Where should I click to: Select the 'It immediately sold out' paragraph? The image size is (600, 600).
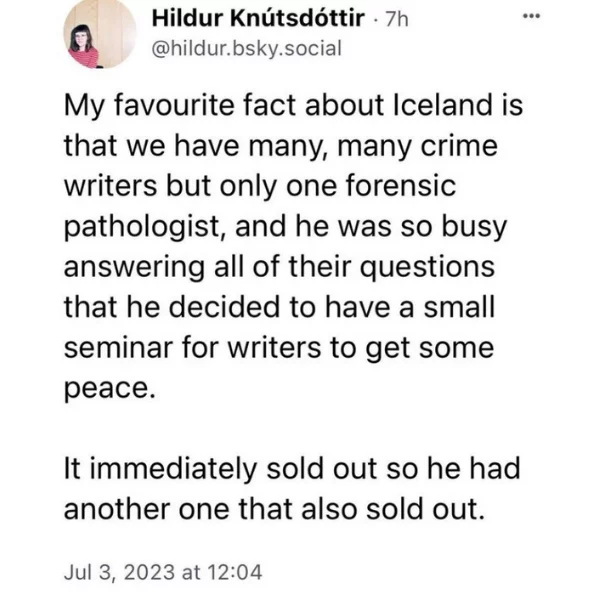point(292,489)
